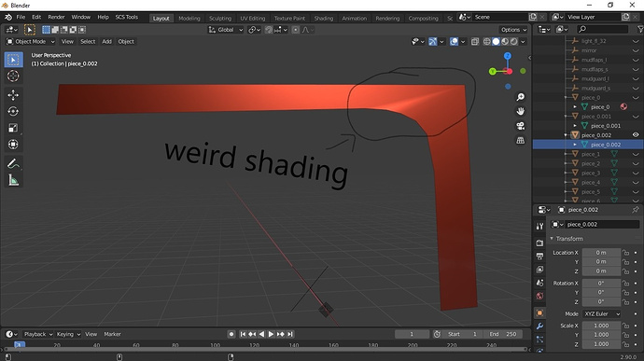Open the Render menu
Screen dimensions: 644x361
(56, 17)
